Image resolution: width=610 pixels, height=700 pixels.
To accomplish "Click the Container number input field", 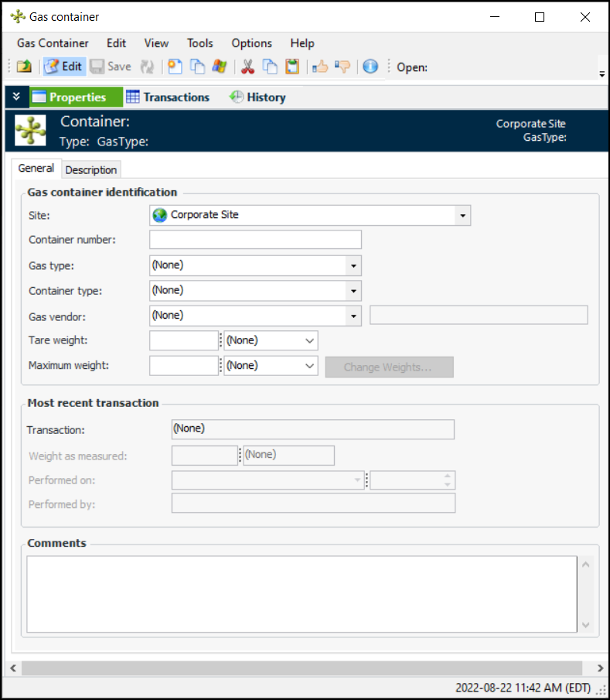I will (255, 240).
